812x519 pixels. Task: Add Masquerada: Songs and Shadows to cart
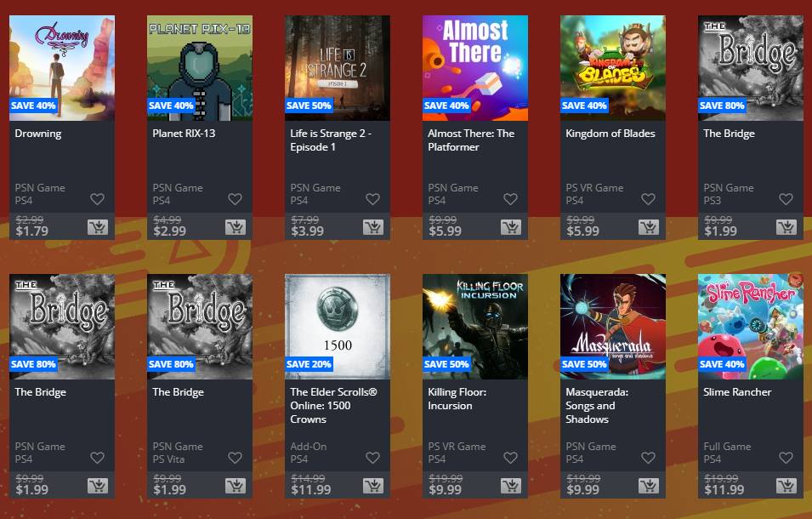[649, 485]
